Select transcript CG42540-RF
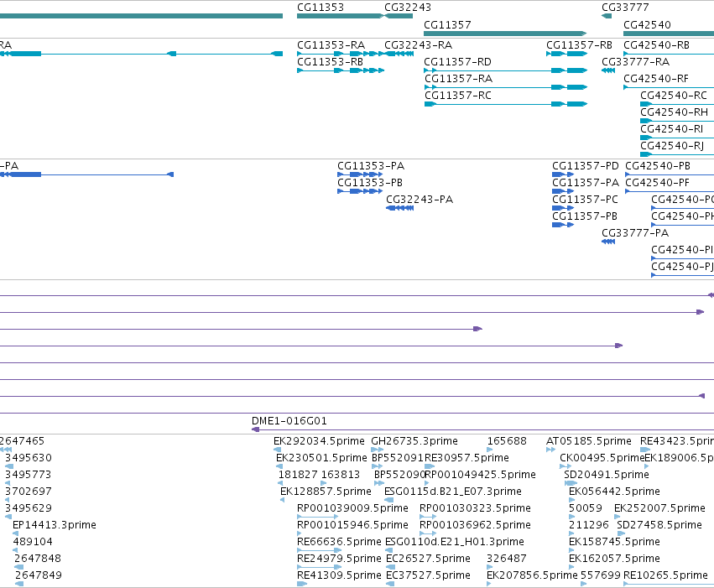Viewport: 714px width, 588px height. [x=669, y=87]
